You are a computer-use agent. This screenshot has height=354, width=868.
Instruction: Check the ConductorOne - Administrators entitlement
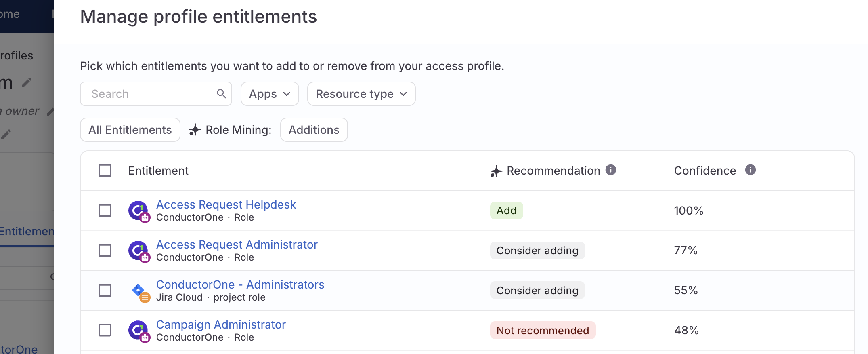[105, 290]
